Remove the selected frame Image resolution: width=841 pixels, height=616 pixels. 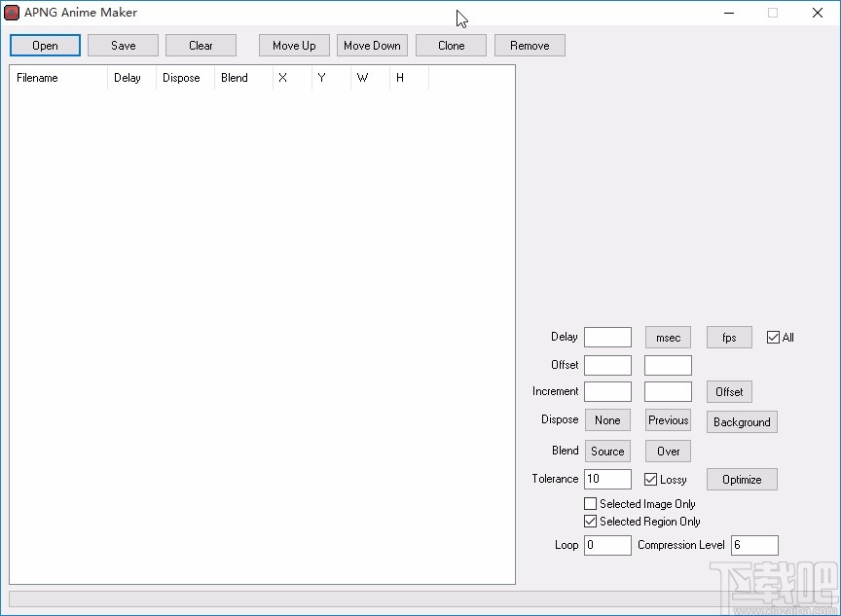[530, 45]
